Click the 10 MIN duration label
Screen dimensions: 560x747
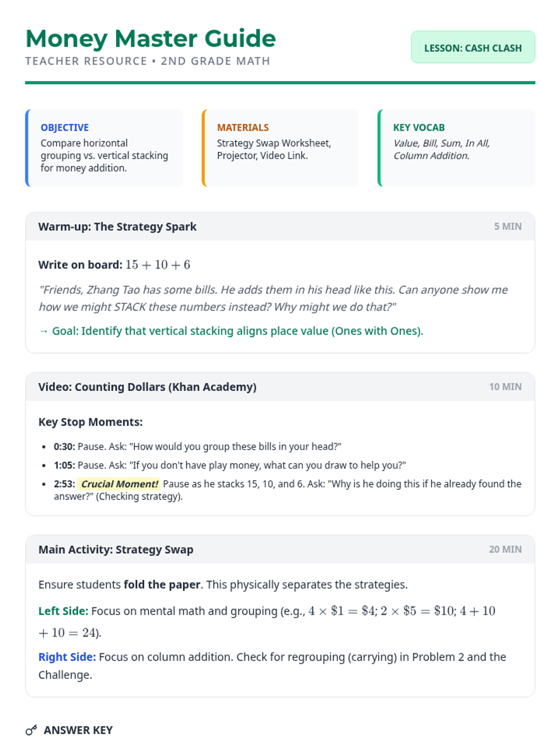(x=505, y=387)
